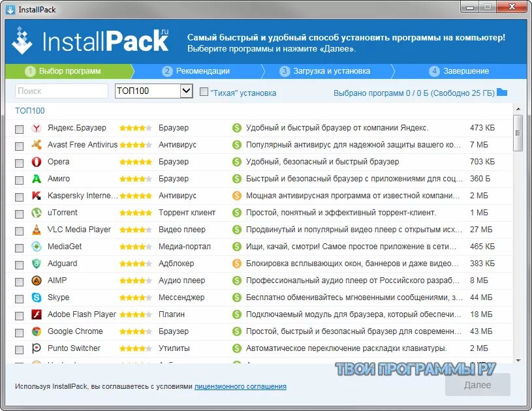The height and width of the screenshot is (411, 532).
Task: Click the 473 КБ size value
Action: click(482, 128)
